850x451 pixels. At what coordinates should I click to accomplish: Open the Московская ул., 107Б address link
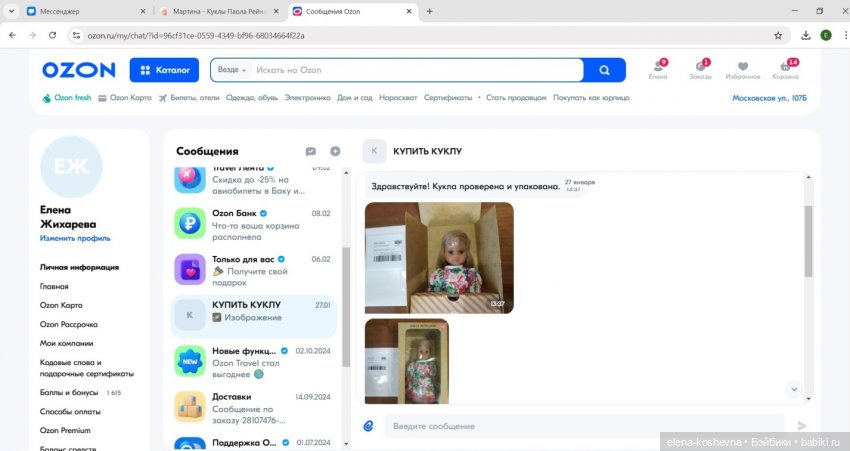tap(769, 98)
